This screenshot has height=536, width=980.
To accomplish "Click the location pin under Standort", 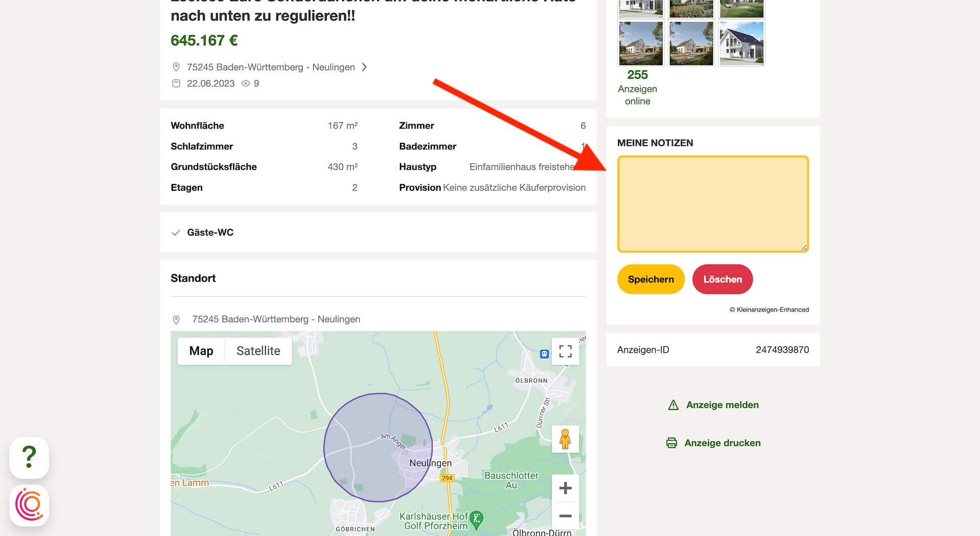I will coord(176,319).
